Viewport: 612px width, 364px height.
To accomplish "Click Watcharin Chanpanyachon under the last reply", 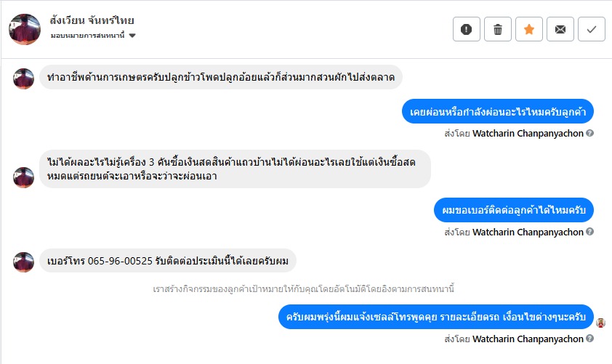I will click(528, 339).
